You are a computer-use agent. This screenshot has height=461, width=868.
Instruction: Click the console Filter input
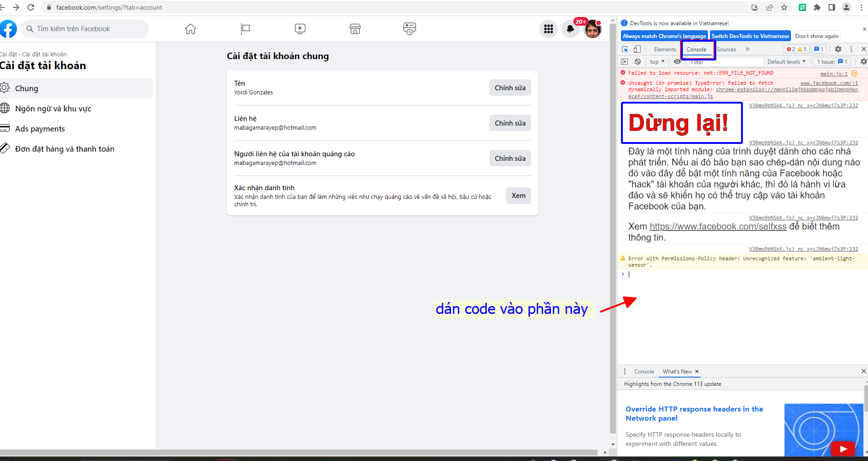pyautogui.click(x=726, y=61)
